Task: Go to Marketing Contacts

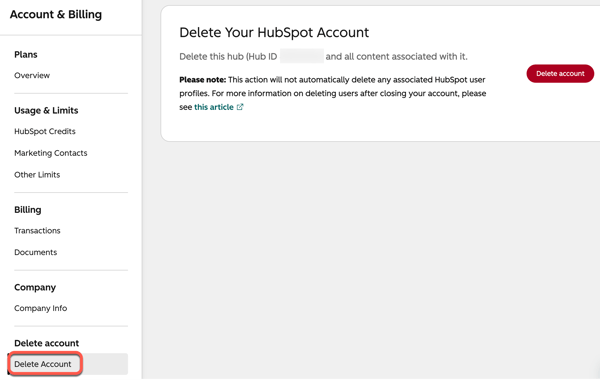Action: pyautogui.click(x=51, y=153)
